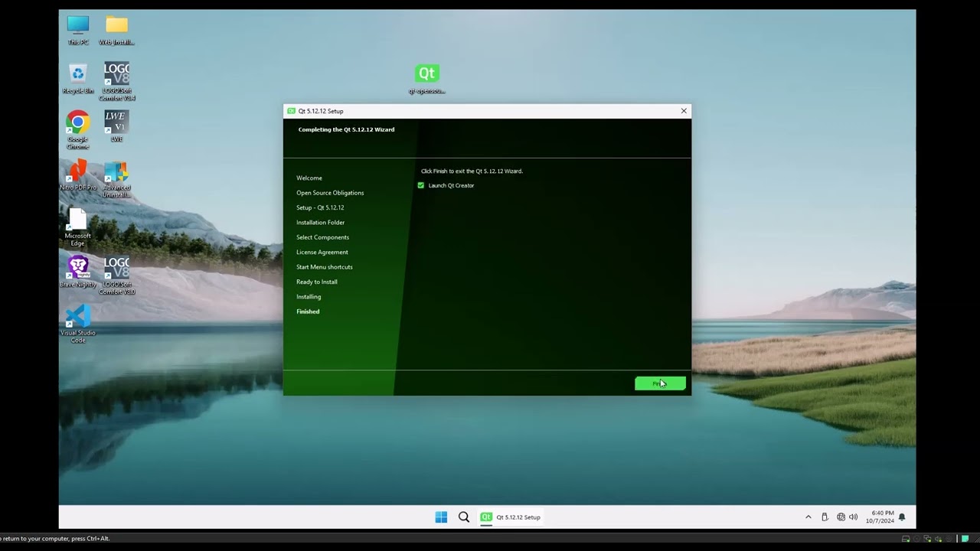
Task: Select the Select Components step
Action: (322, 237)
